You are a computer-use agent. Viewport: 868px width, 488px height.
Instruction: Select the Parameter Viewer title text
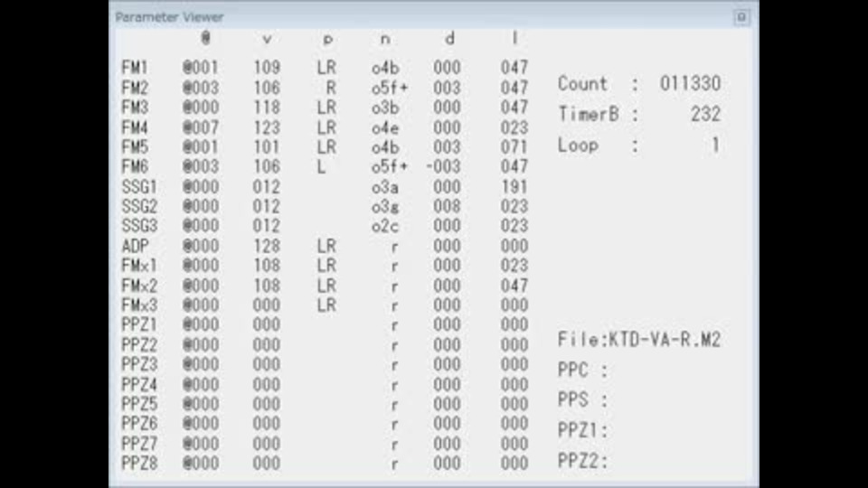[169, 17]
